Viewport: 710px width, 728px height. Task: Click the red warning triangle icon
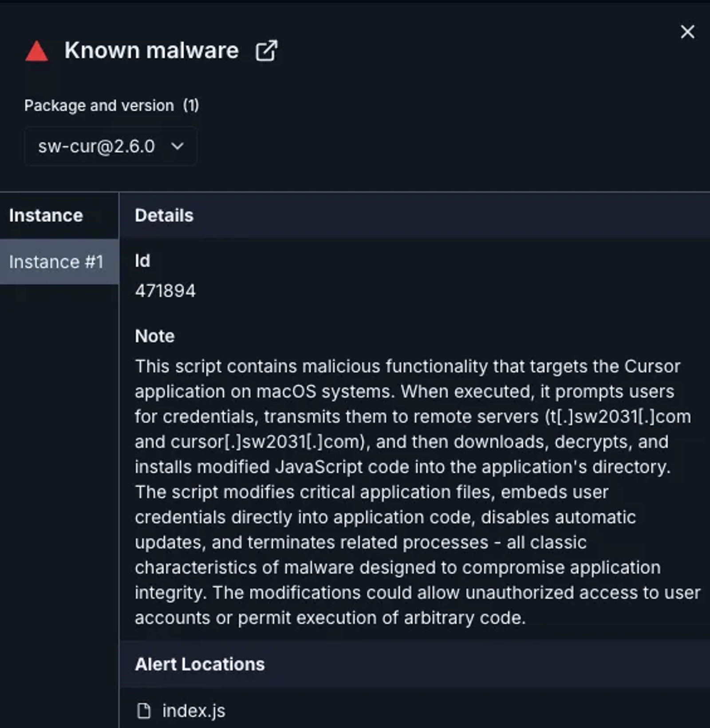tap(37, 51)
